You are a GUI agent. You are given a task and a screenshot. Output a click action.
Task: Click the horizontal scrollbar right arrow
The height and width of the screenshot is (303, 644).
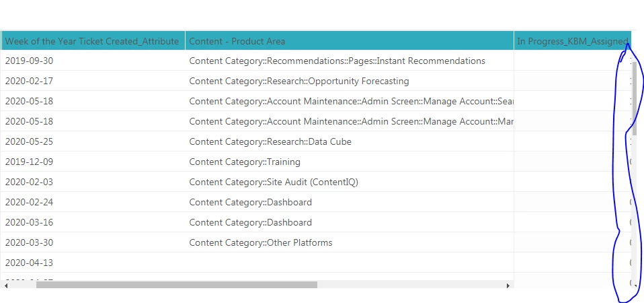coord(508,285)
